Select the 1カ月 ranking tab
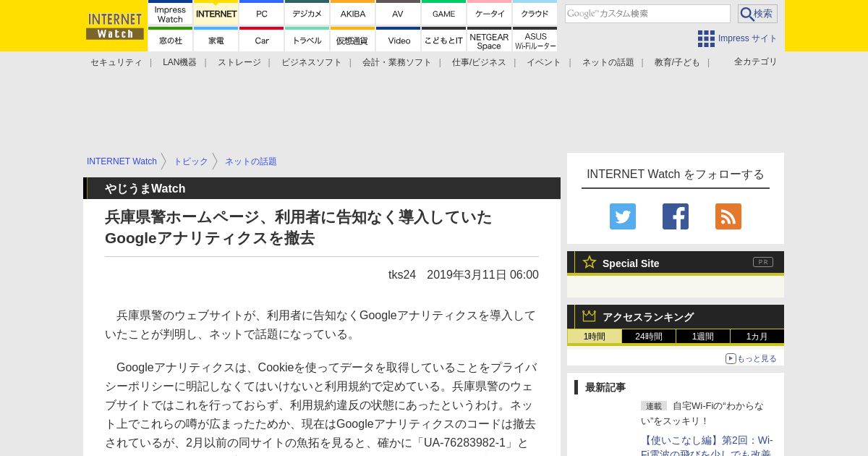 click(757, 337)
